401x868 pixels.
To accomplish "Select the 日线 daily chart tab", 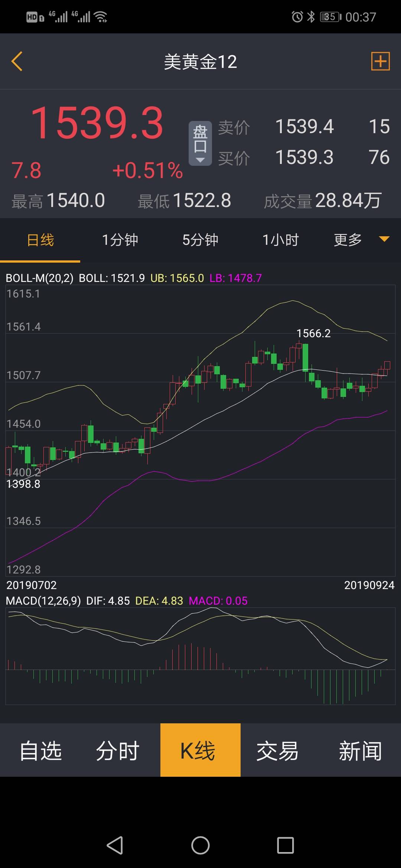I will pyautogui.click(x=40, y=240).
